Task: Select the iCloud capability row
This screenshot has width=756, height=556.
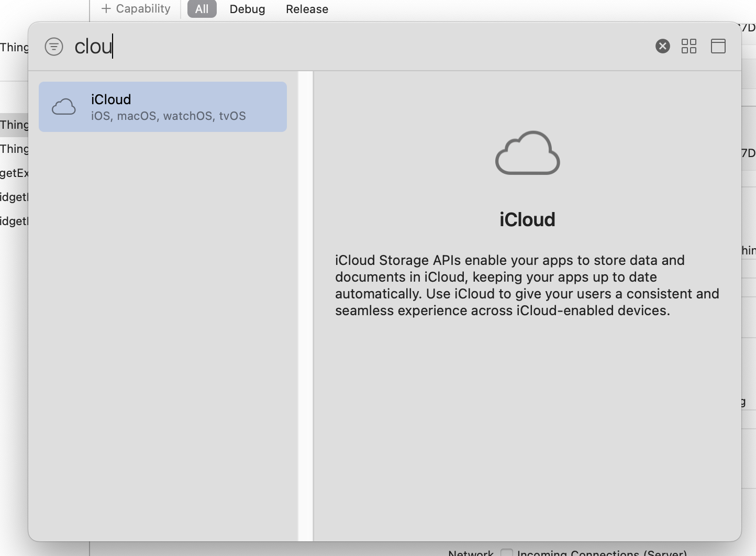Action: 163,107
